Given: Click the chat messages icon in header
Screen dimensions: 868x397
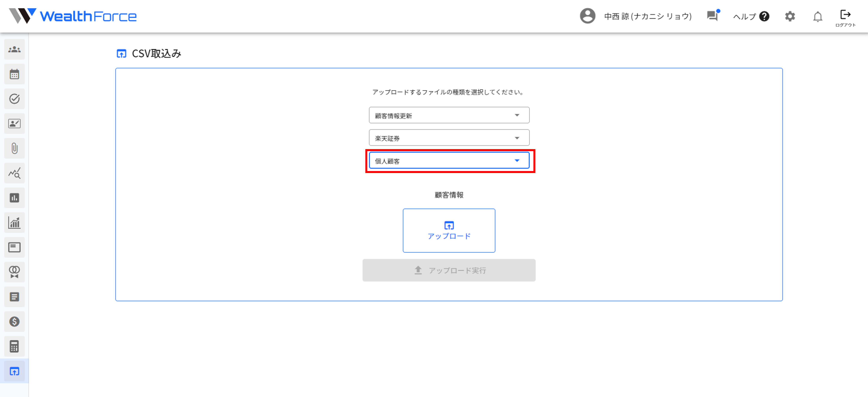Looking at the screenshot, I should [x=712, y=16].
